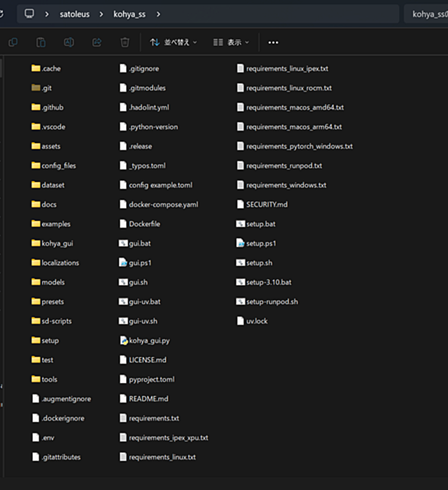448x490 pixels.
Task: Select the docs folder
Action: tap(44, 204)
